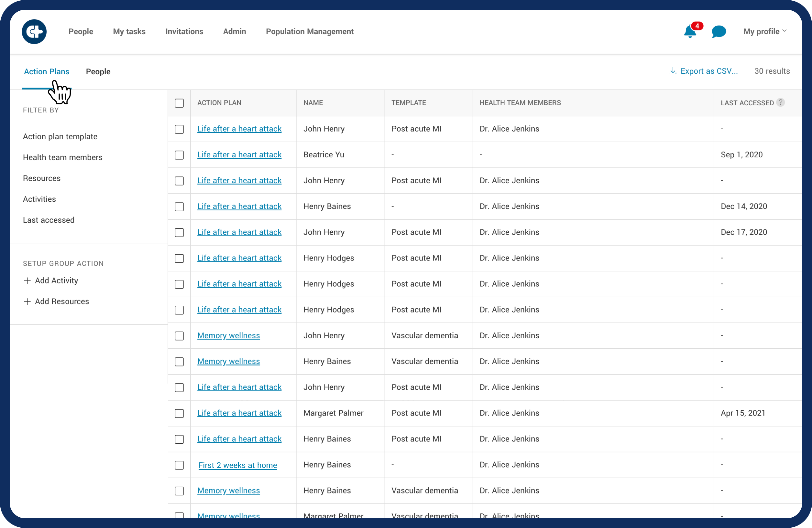
Task: Click the plus icon beside Add Resources
Action: [27, 302]
